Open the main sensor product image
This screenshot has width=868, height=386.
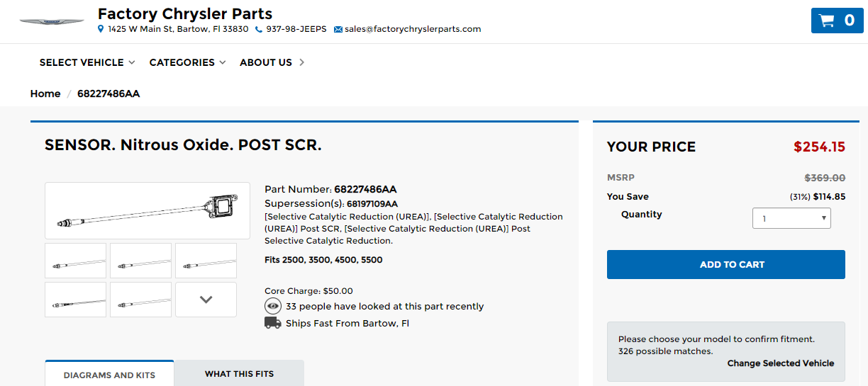pyautogui.click(x=148, y=211)
